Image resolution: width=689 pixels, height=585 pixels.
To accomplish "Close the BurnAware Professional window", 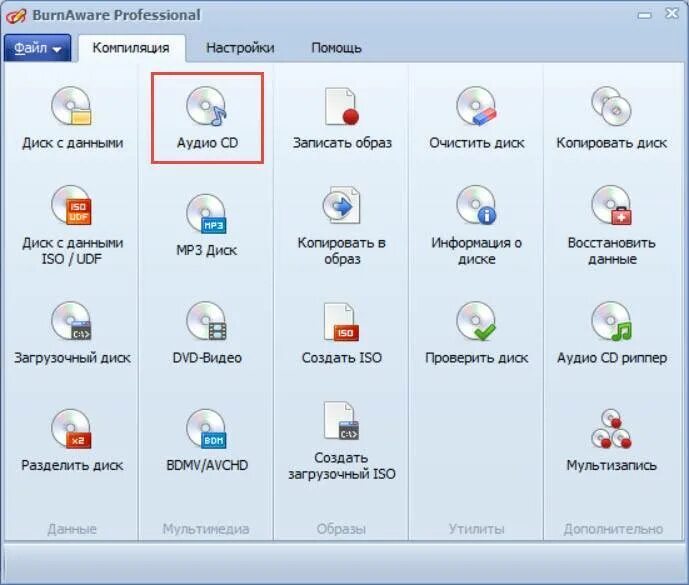I will click(x=672, y=14).
